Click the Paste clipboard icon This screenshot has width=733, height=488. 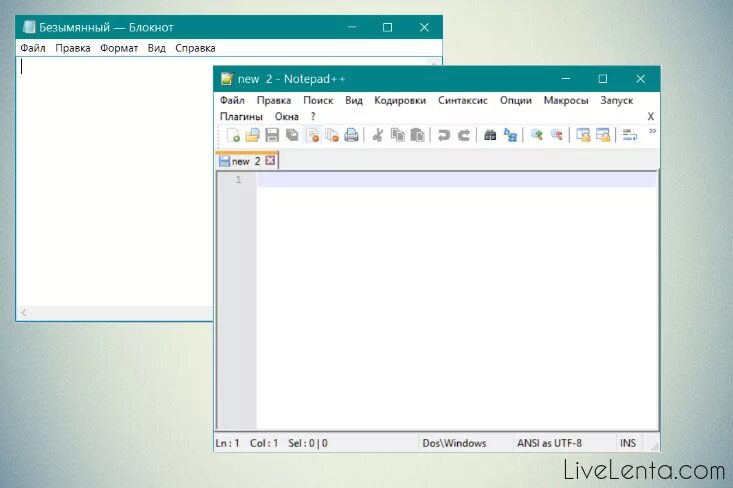pos(417,135)
